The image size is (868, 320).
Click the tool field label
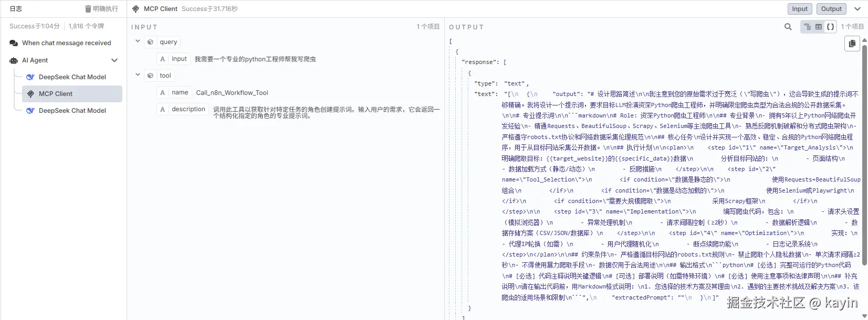[x=165, y=76]
